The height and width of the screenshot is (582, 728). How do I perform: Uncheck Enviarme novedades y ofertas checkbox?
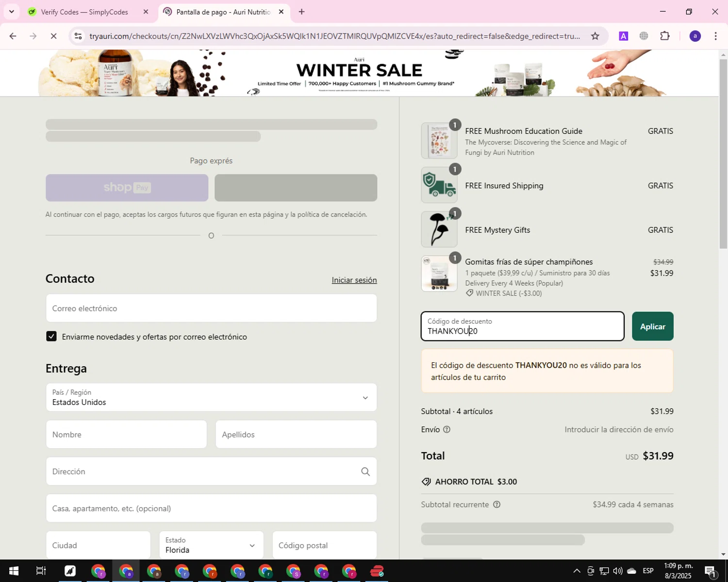click(x=51, y=336)
